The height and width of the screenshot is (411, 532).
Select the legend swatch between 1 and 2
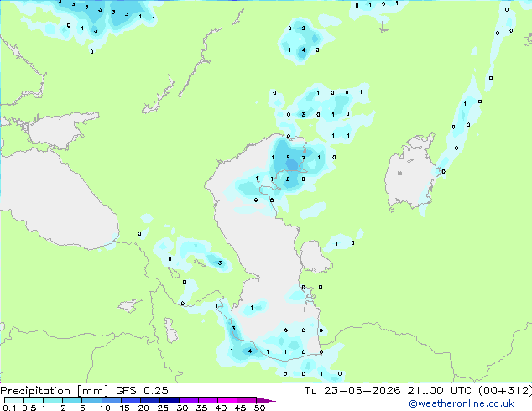(x=53, y=400)
